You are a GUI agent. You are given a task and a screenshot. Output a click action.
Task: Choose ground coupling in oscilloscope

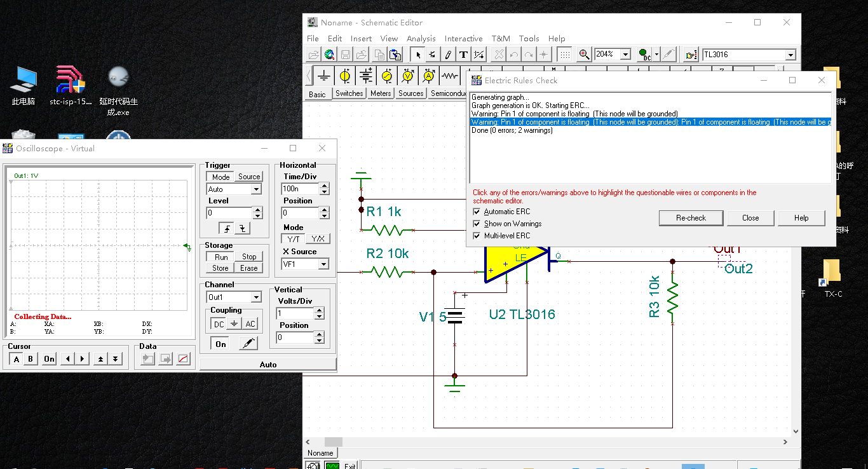point(234,324)
